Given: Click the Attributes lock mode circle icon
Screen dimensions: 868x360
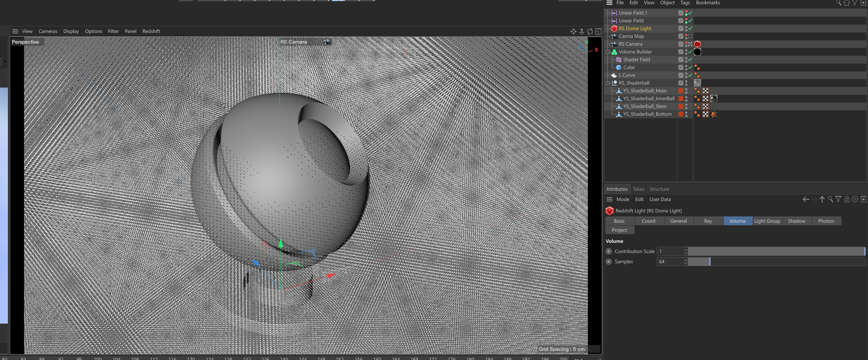Looking at the screenshot, I should tap(855, 200).
